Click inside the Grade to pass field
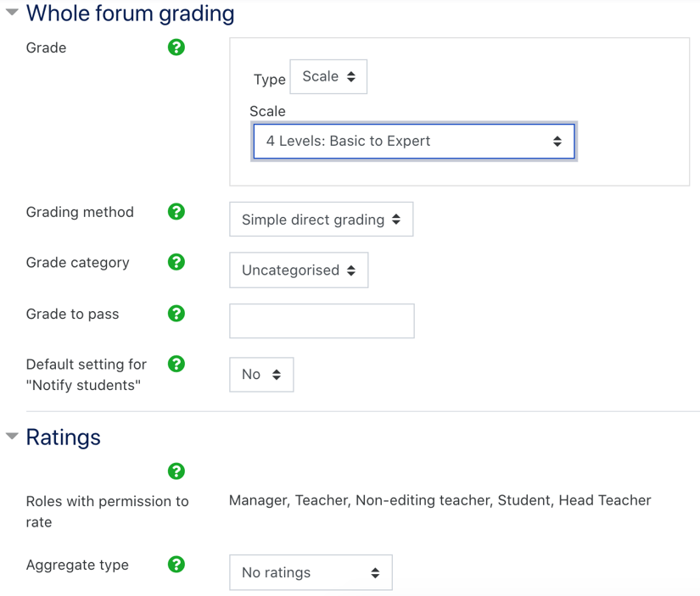 pos(321,320)
